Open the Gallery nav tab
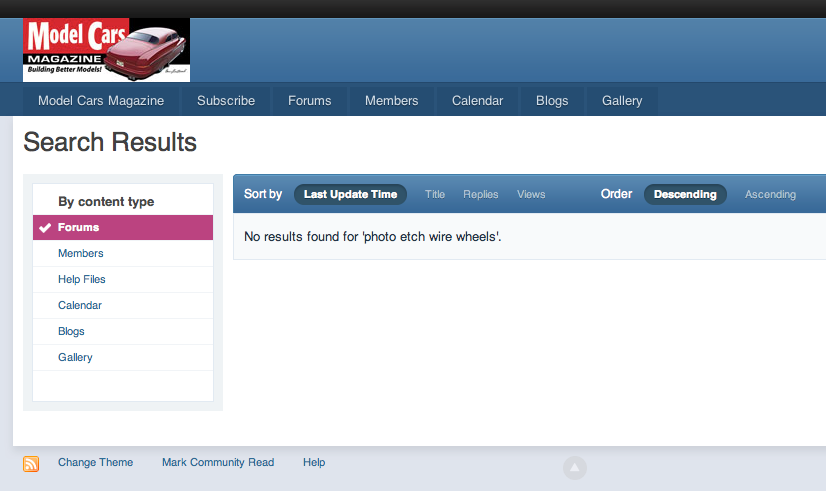This screenshot has width=826, height=491. click(622, 101)
